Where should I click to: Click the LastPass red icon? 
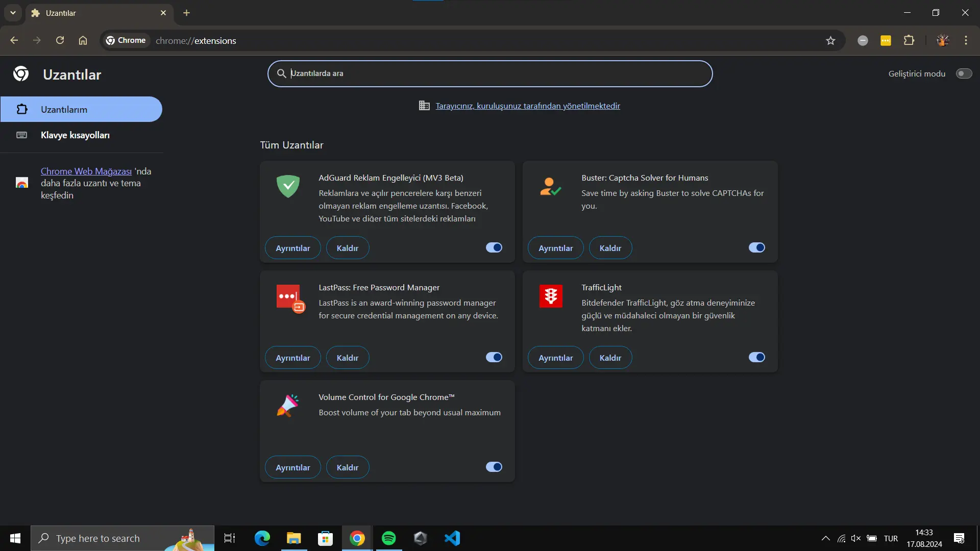[x=290, y=298]
